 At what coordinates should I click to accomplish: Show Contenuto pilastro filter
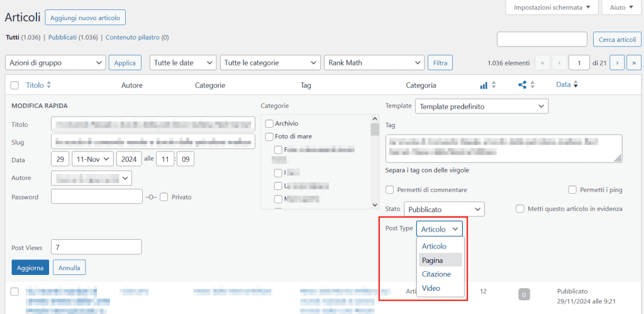tap(133, 37)
